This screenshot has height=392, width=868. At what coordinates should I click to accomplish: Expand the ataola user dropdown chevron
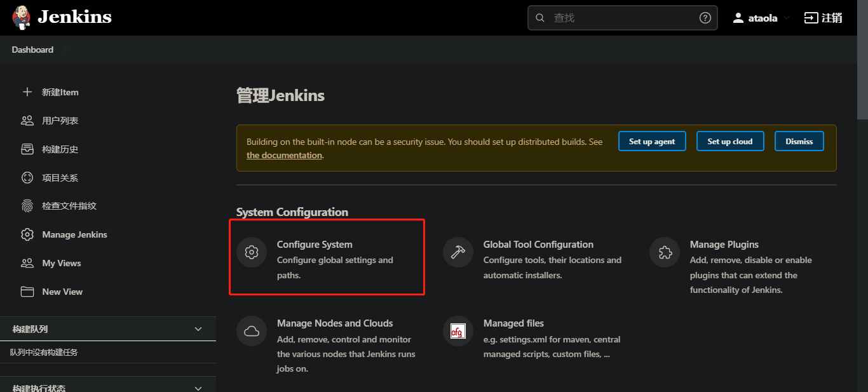point(787,18)
